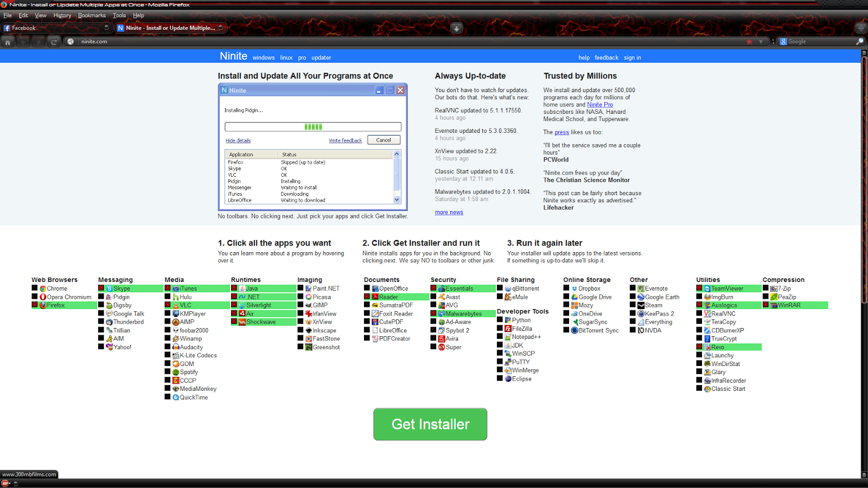Focus the Google search box
868x488 pixels.
[821, 41]
